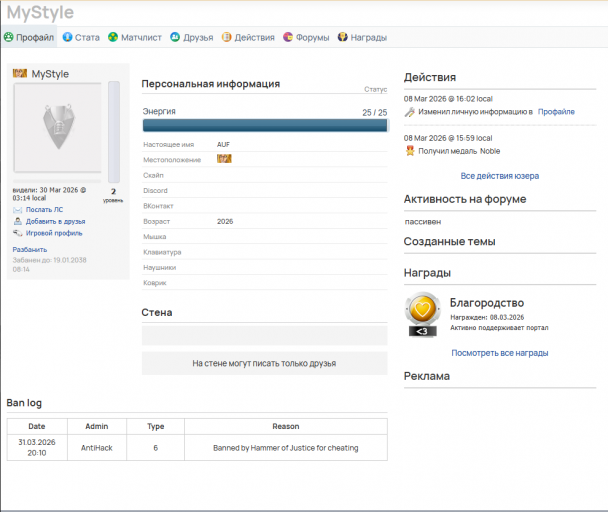Open the Игровой профиль link
Screen dimensions: 608x512
[54, 233]
